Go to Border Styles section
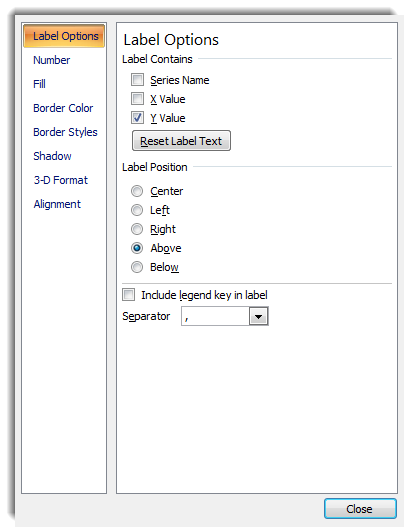 pos(65,132)
